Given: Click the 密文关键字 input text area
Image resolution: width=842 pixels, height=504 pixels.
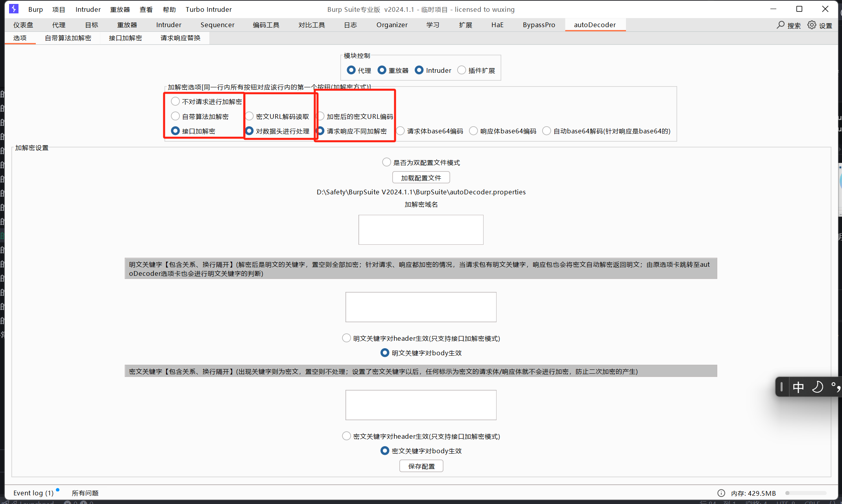Looking at the screenshot, I should [421, 405].
